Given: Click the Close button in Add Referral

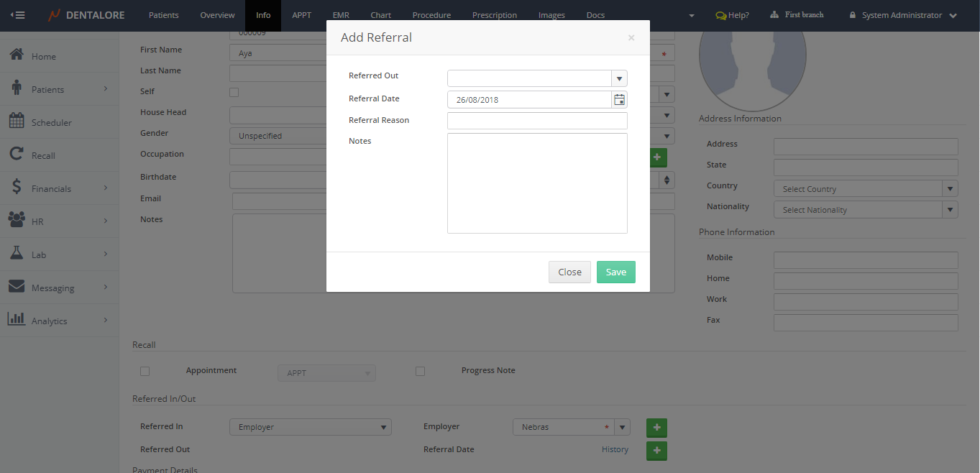Looking at the screenshot, I should (x=569, y=272).
